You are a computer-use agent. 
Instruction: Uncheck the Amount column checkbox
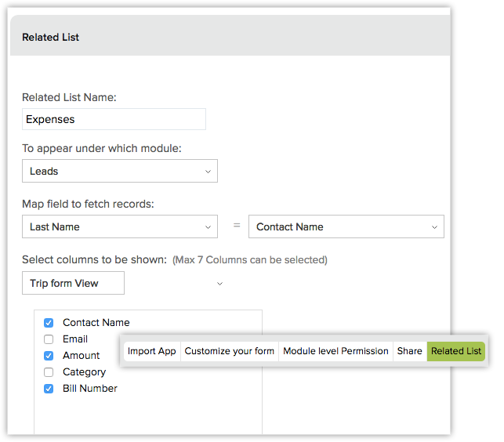[x=49, y=356]
